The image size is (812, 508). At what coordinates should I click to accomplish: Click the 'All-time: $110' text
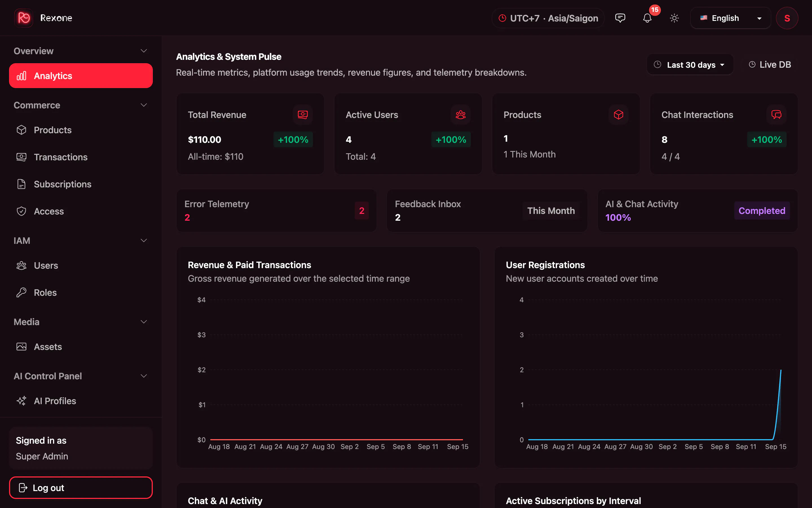pyautogui.click(x=215, y=157)
